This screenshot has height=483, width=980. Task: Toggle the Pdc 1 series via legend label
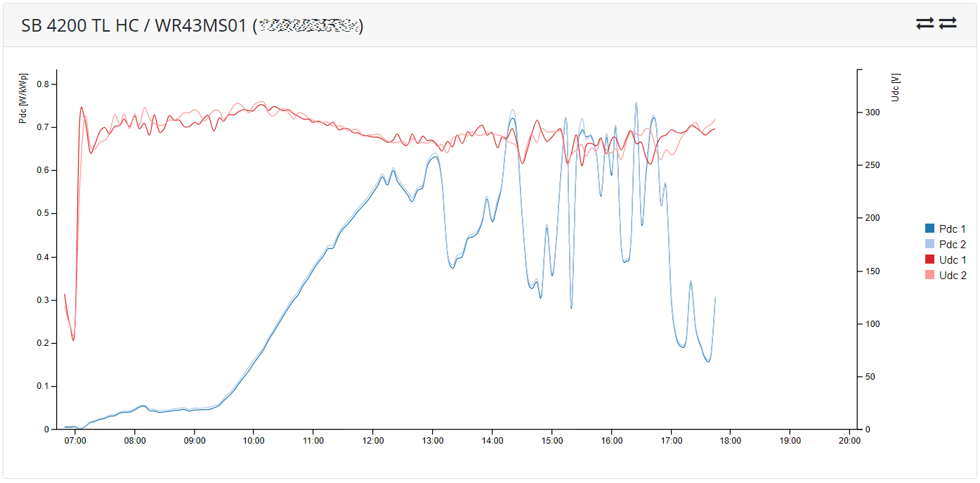coord(952,228)
